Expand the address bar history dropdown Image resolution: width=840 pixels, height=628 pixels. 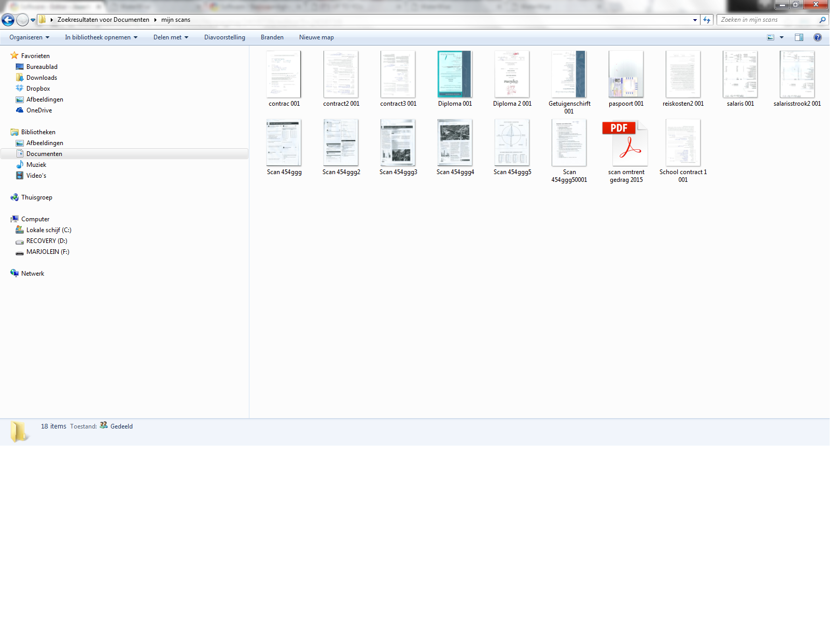pos(695,20)
